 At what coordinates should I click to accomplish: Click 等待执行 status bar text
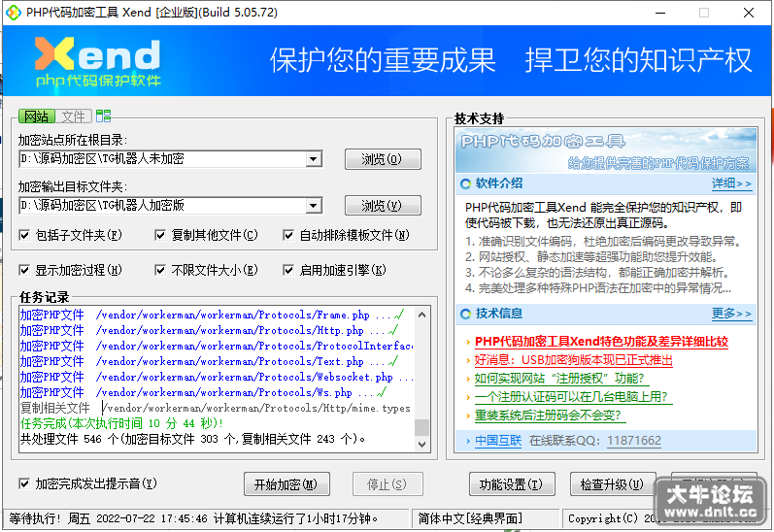click(x=193, y=518)
